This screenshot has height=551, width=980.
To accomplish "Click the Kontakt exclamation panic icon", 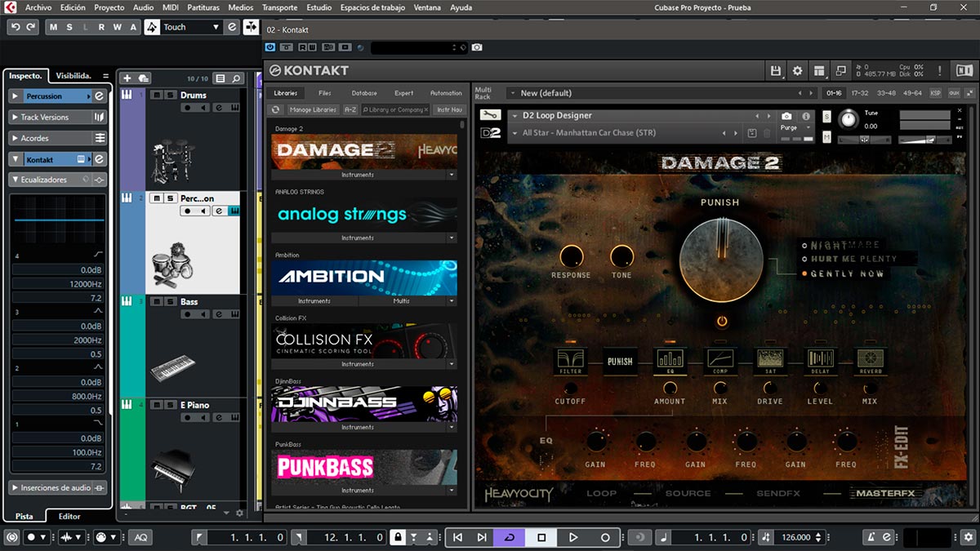I will click(x=940, y=71).
